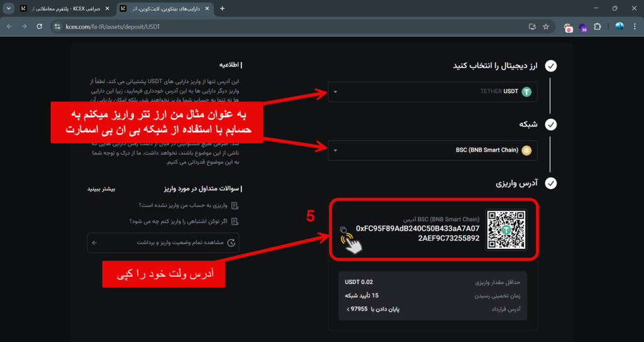The width and height of the screenshot is (644, 342).
Task: Open a new browser tab
Action: 222,9
